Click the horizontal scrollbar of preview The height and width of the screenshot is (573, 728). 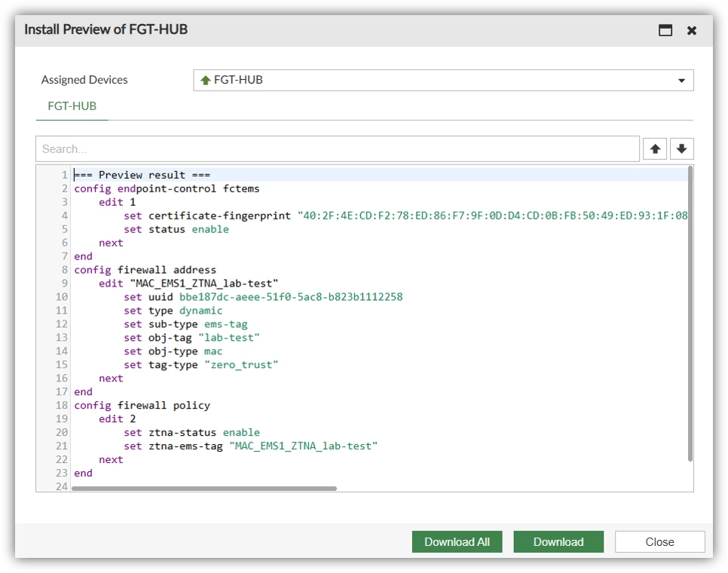pos(204,489)
